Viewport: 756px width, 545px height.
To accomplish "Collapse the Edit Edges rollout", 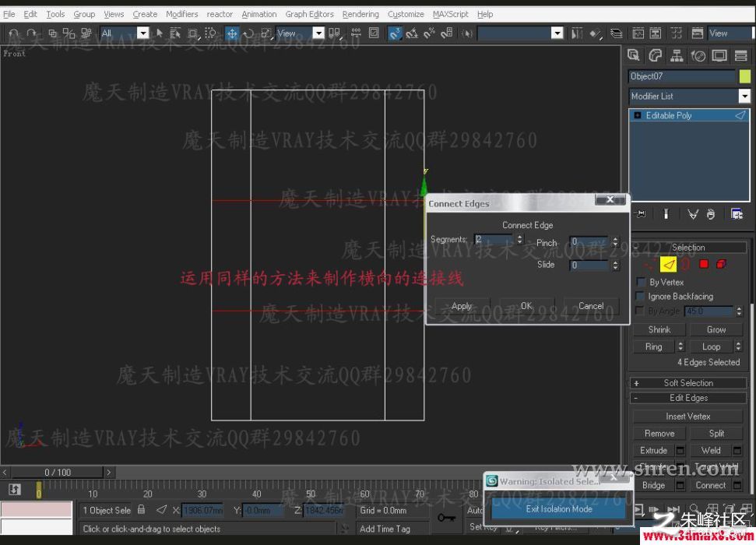I will point(688,398).
